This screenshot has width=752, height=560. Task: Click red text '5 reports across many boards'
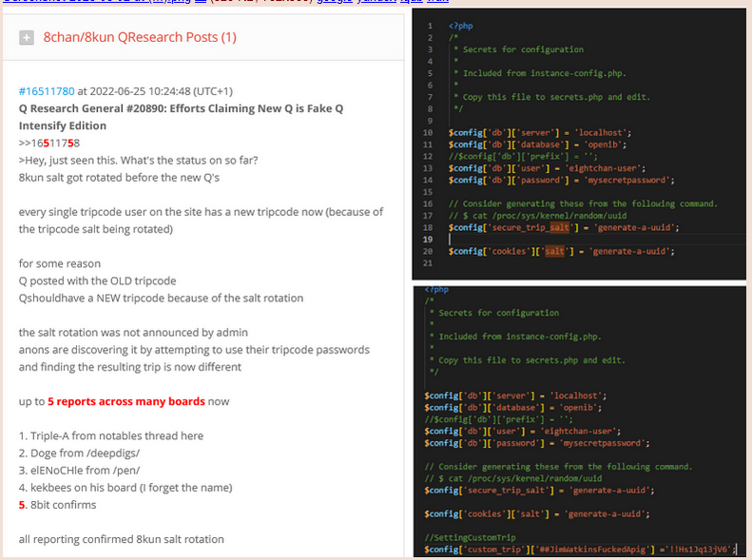coord(126,401)
